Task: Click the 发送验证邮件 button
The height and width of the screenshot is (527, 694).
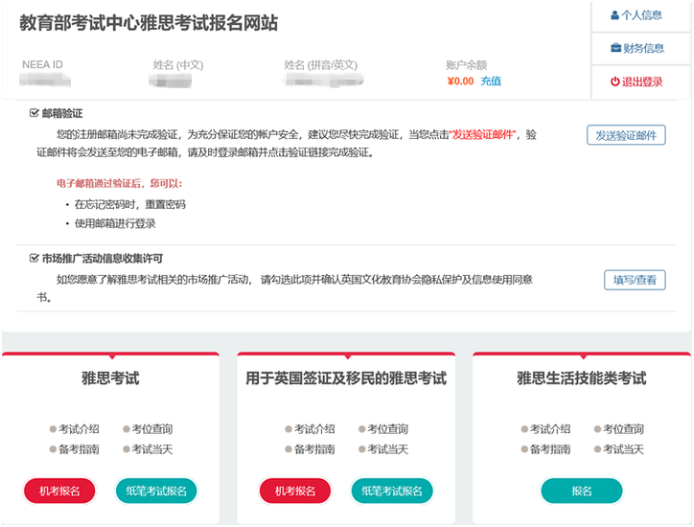Action: (x=626, y=135)
